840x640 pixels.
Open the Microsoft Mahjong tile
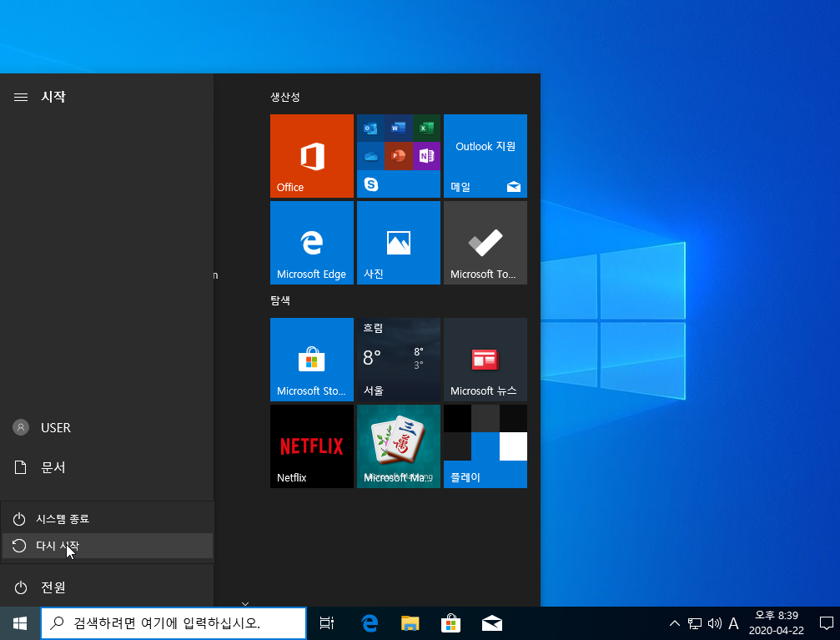click(399, 446)
